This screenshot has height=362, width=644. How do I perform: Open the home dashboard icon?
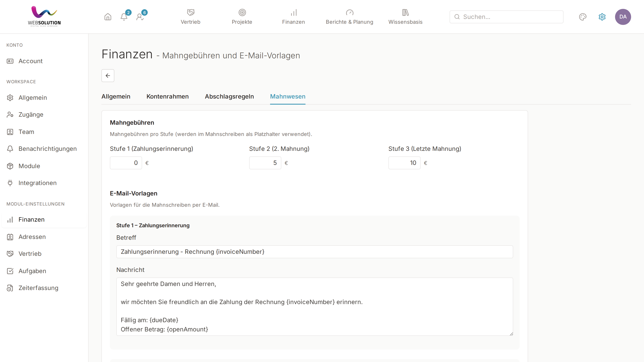108,17
